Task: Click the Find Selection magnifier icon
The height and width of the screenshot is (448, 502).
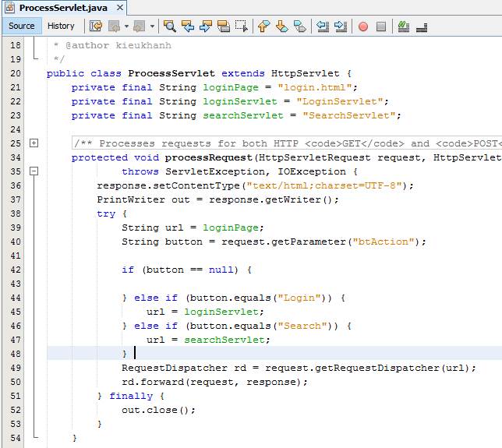Action: [x=170, y=26]
